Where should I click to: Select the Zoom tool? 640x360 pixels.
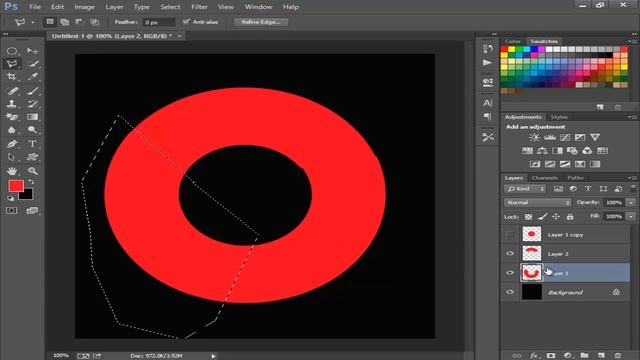pyautogui.click(x=33, y=171)
